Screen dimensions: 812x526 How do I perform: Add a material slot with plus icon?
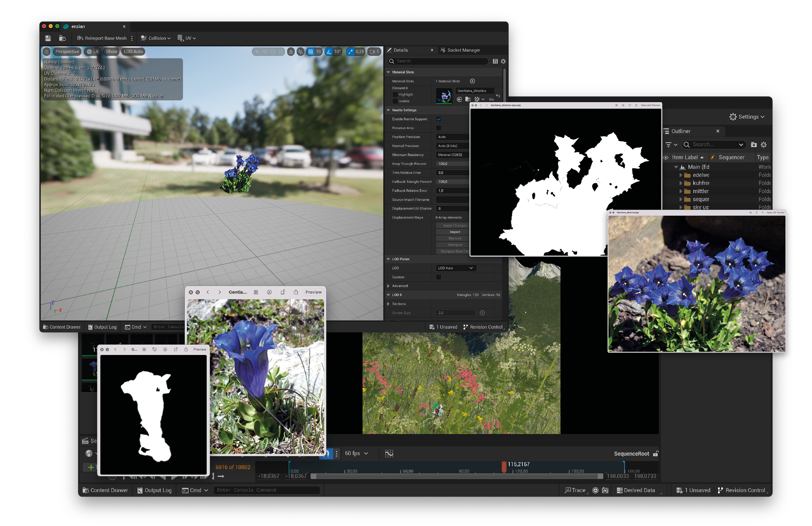tap(472, 81)
